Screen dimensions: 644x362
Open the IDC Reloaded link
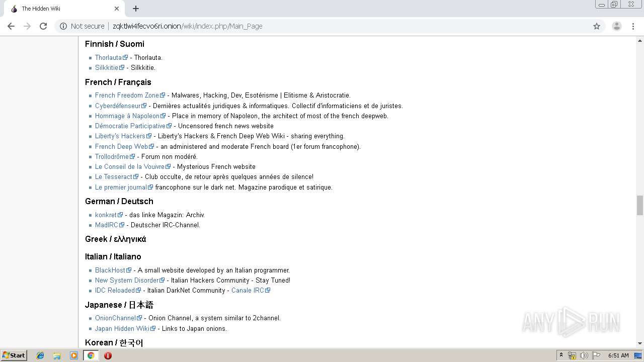click(x=115, y=291)
